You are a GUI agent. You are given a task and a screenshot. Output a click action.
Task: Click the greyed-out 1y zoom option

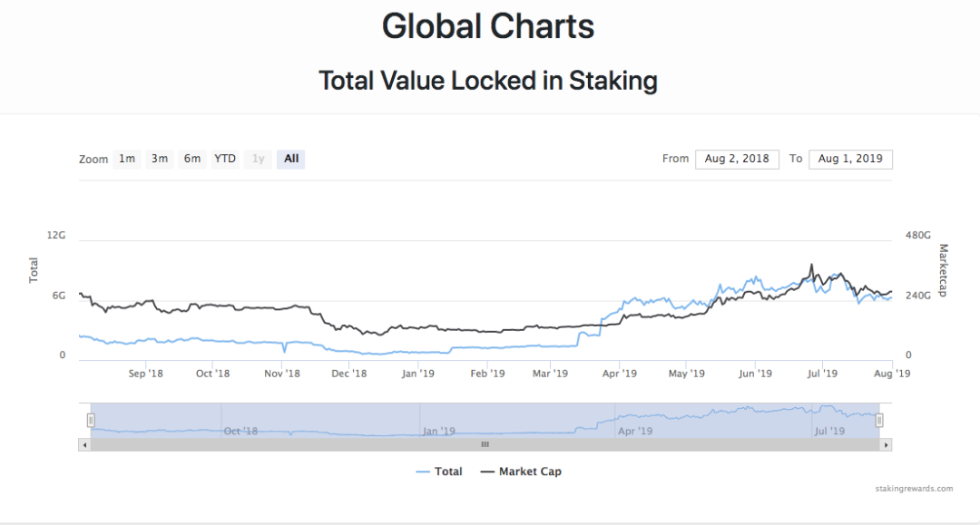258,159
